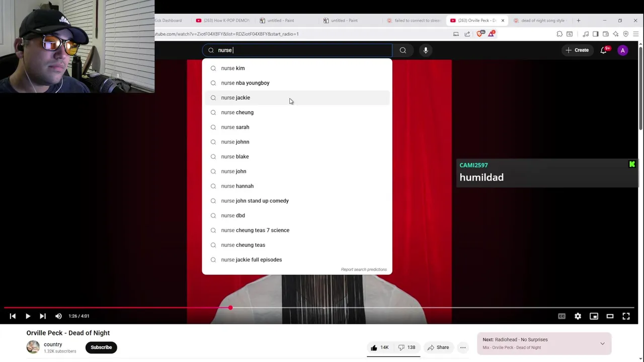Image resolution: width=644 pixels, height=362 pixels.
Task: Choose the 'nurse johnn' suggestion
Action: (x=297, y=142)
